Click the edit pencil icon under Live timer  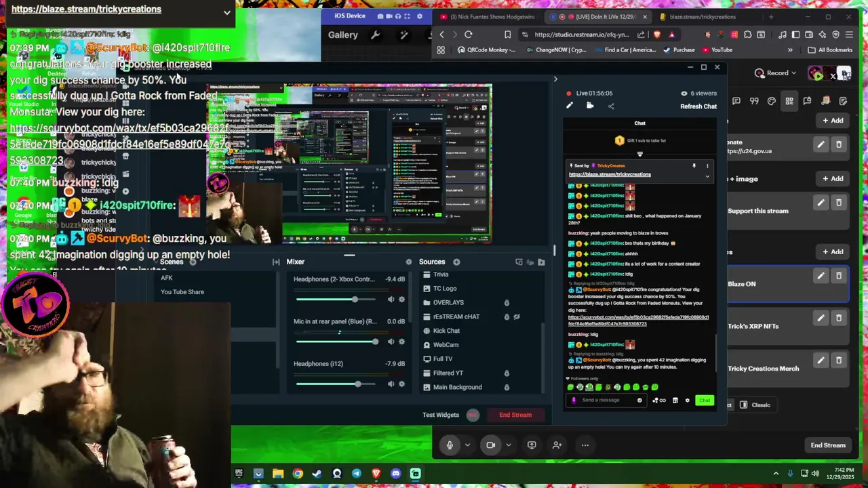pyautogui.click(x=570, y=106)
